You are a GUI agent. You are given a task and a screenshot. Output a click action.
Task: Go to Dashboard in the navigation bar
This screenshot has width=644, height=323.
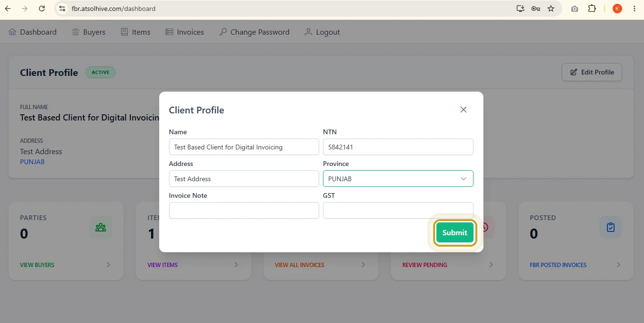(33, 32)
